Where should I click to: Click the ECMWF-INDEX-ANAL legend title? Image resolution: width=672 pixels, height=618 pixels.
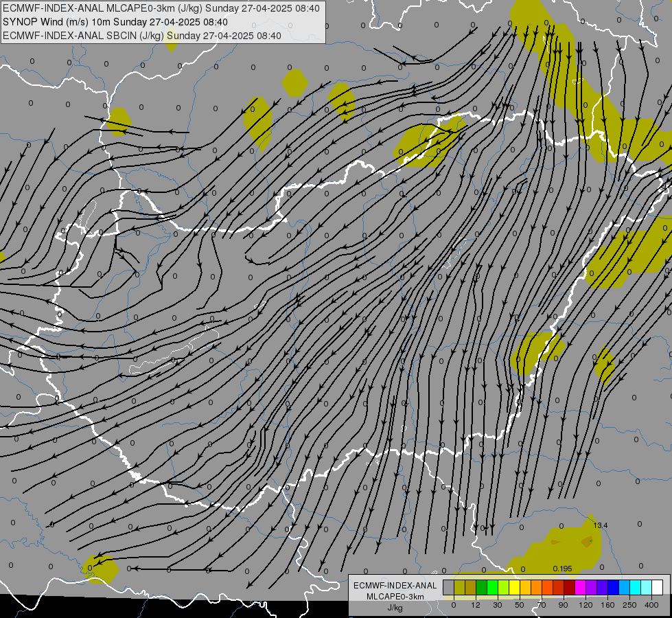(395, 586)
